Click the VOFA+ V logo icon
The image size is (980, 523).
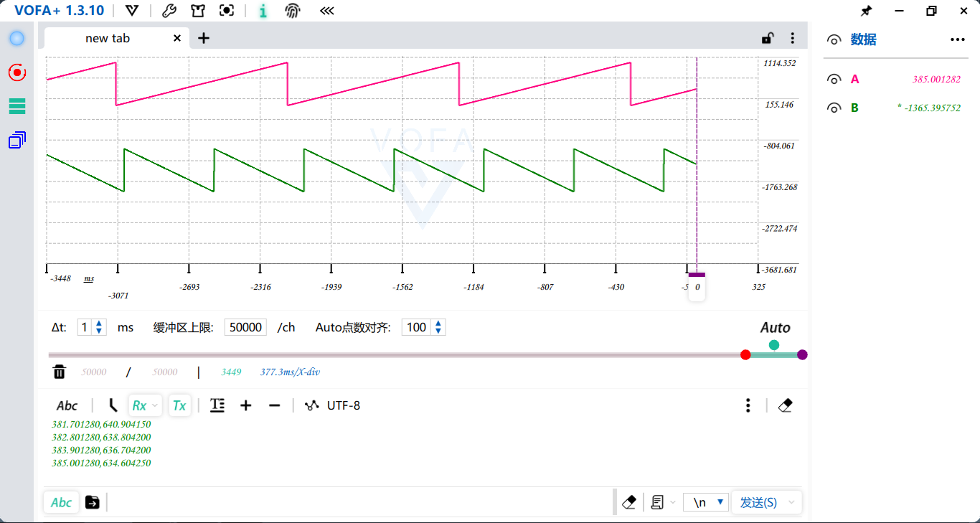[131, 11]
